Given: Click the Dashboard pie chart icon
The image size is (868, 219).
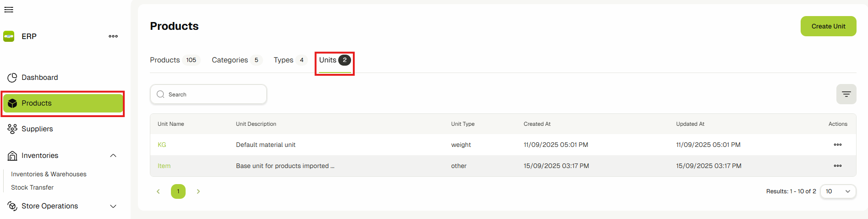Looking at the screenshot, I should (12, 78).
